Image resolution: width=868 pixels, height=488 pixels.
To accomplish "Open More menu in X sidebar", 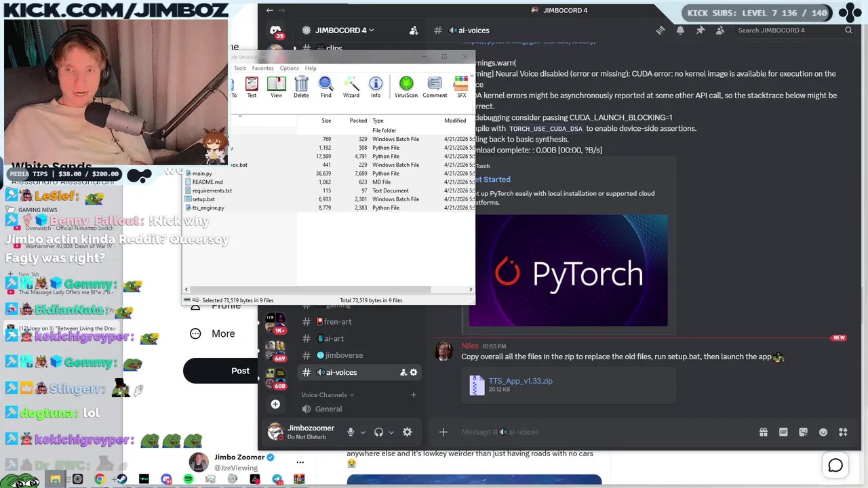I will 212,333.
